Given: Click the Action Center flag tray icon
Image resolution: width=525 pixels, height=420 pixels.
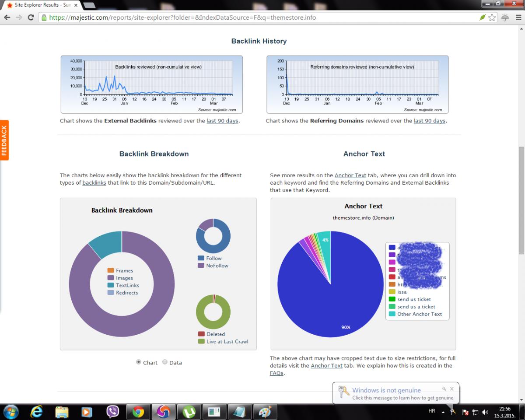Looking at the screenshot, I should [x=465, y=412].
